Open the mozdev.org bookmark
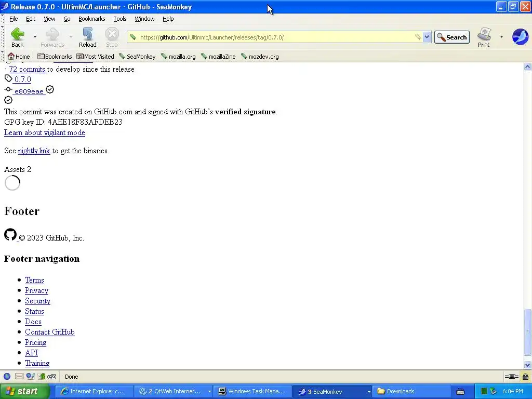The width and height of the screenshot is (532, 399). (260, 57)
